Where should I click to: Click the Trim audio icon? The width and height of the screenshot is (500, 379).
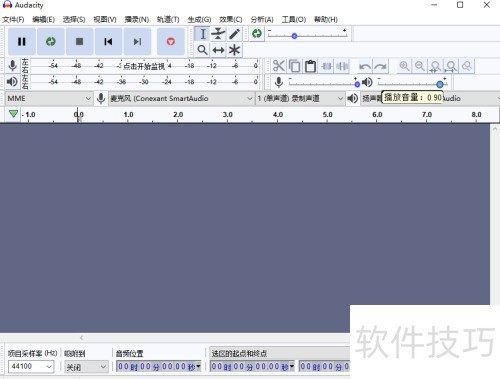coord(327,66)
